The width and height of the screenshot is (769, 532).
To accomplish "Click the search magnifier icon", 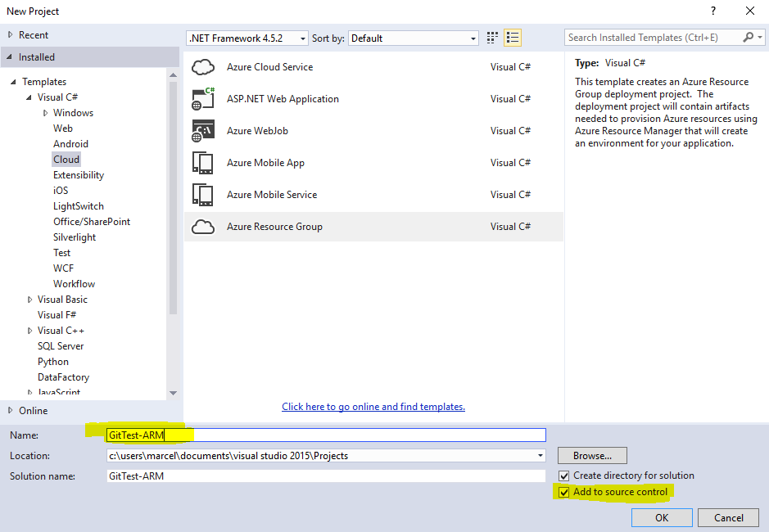I will (748, 38).
